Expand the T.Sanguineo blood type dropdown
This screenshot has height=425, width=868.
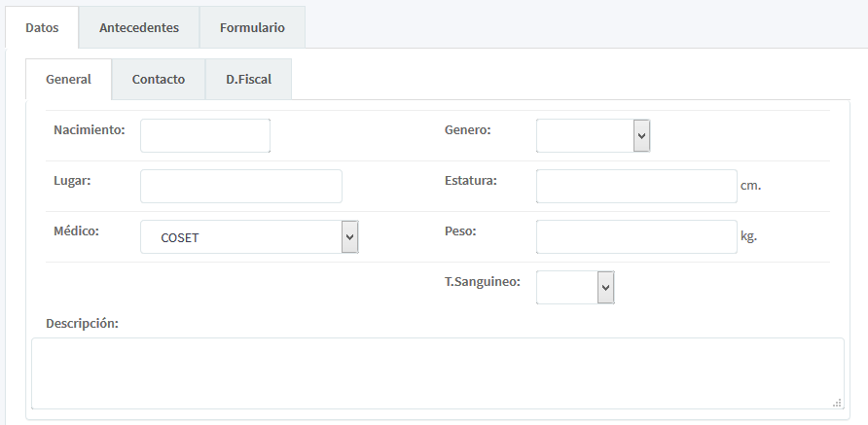pos(575,287)
